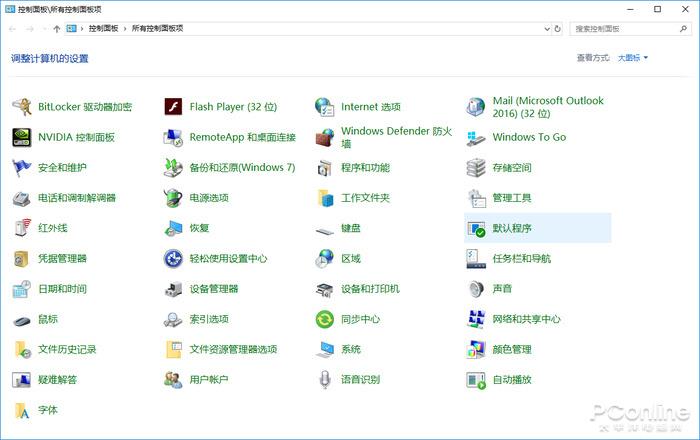Click the 电源选项 battery icon

(173, 198)
